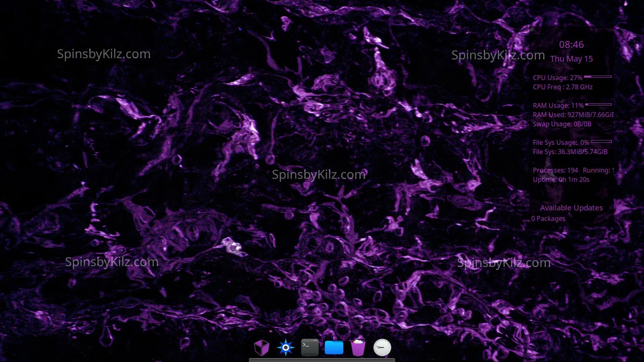Click the 'Thu May 15' date text

[571, 59]
